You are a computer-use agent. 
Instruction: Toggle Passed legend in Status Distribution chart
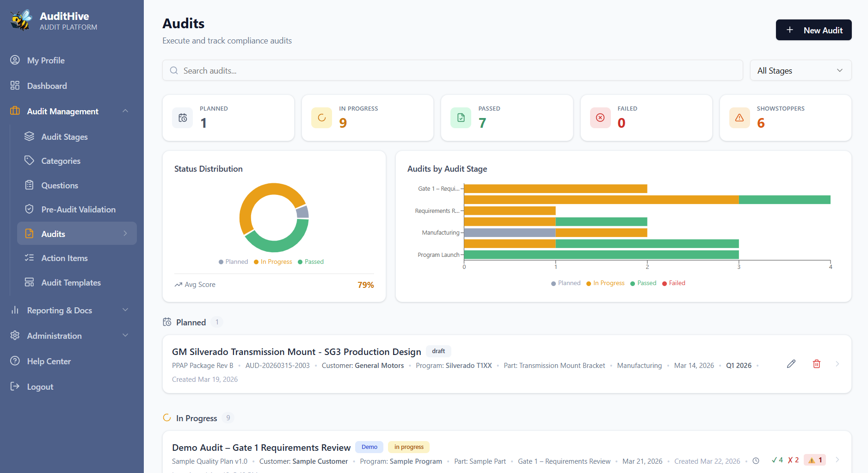(x=311, y=262)
